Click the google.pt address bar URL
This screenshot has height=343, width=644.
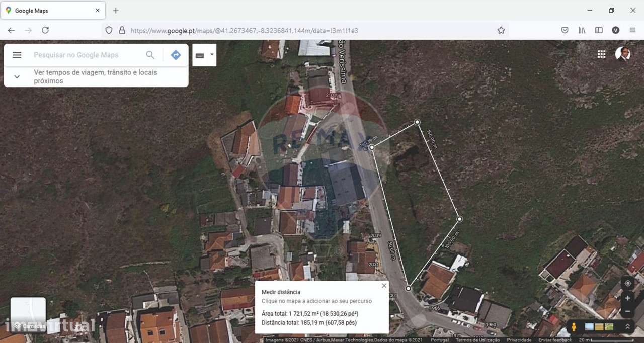(244, 31)
